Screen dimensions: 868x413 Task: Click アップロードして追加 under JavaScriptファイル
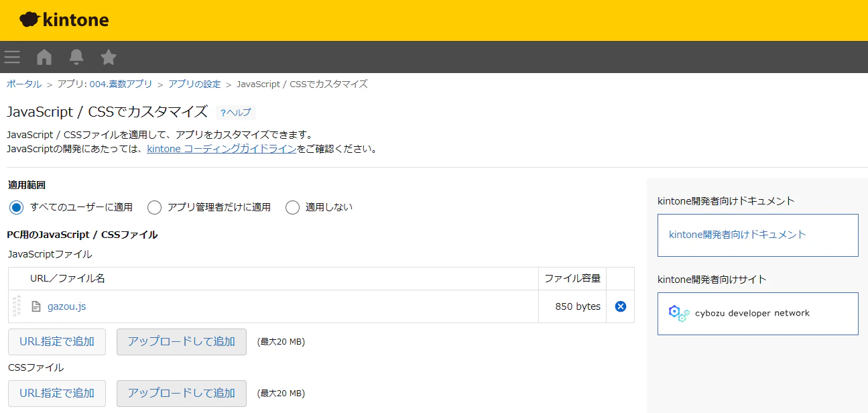click(182, 341)
